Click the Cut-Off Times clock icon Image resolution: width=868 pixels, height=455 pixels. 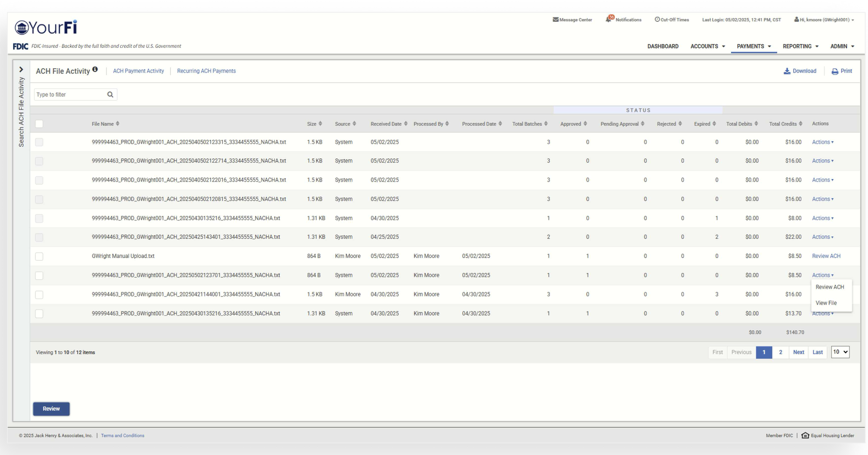657,20
